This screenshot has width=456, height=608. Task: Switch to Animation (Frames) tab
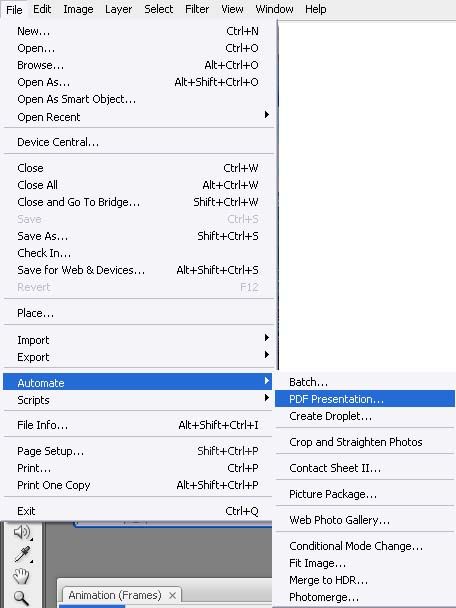tap(115, 595)
